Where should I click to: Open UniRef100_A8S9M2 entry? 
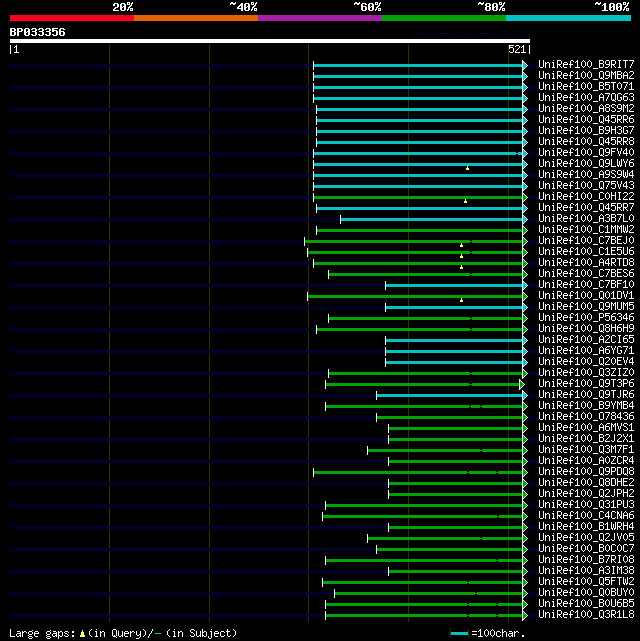pos(586,109)
